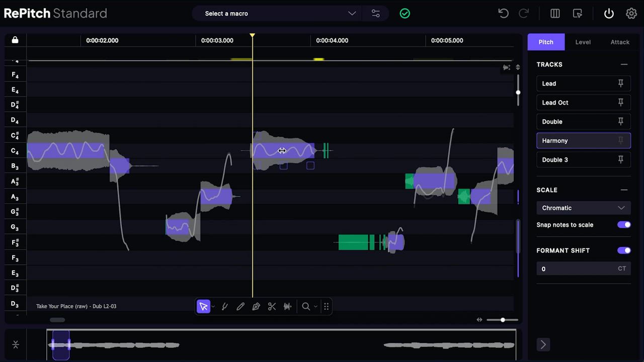The width and height of the screenshot is (644, 362).
Task: Select the Pitch tab
Action: (546, 42)
